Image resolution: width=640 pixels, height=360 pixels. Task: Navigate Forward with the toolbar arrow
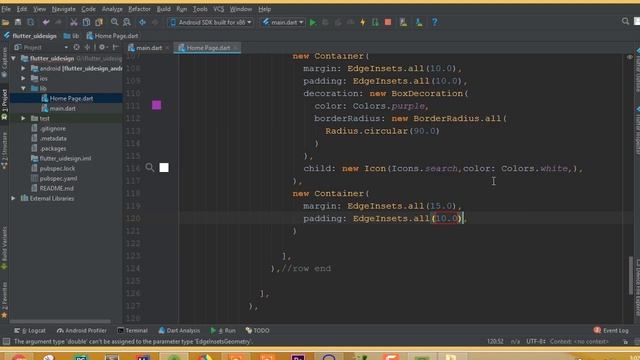click(155, 22)
